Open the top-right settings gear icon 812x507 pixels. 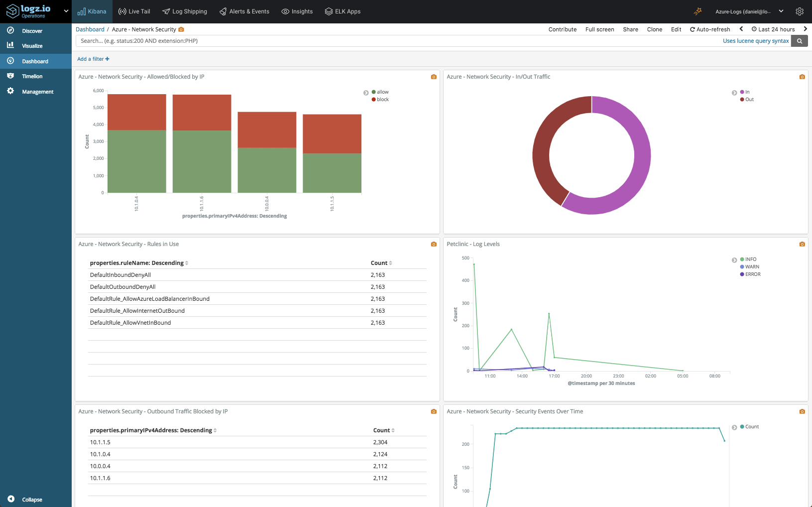click(800, 11)
